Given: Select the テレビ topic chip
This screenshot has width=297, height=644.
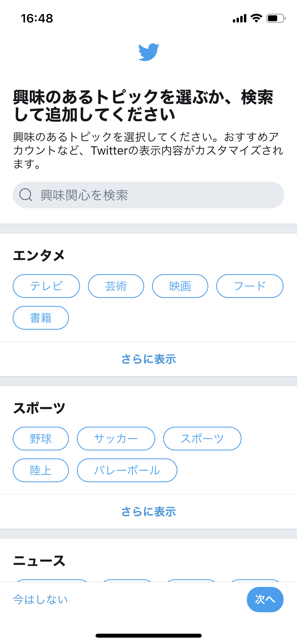Looking at the screenshot, I should coord(46,286).
